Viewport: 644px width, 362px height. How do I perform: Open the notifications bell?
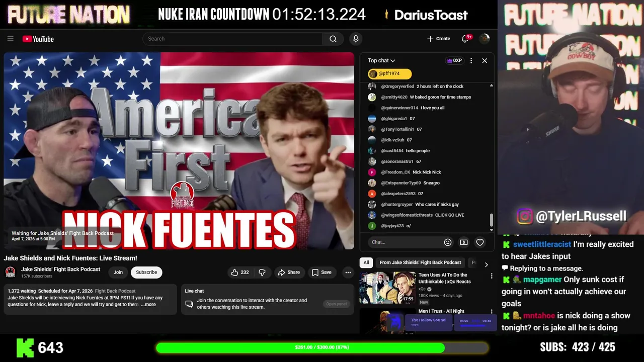click(x=465, y=39)
